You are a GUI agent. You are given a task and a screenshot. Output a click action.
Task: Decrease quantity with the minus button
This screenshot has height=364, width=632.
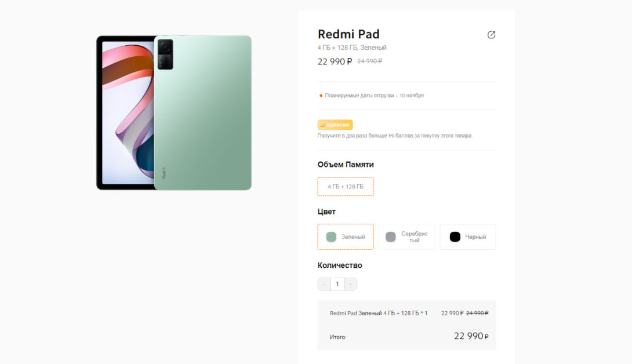(324, 284)
